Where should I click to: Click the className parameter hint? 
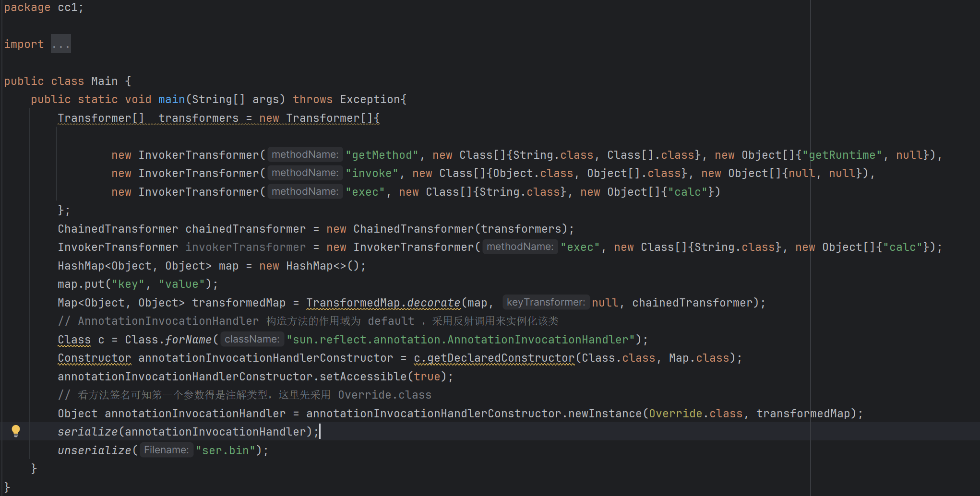(252, 339)
